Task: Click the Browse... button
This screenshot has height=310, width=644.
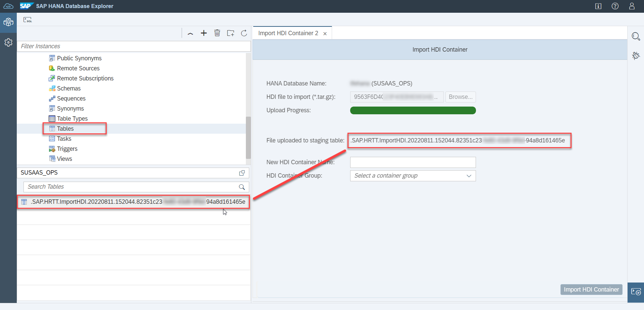Action: 461,97
